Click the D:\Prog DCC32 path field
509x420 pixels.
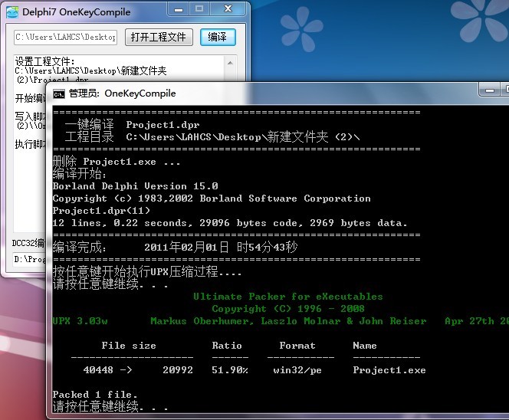pyautogui.click(x=29, y=259)
